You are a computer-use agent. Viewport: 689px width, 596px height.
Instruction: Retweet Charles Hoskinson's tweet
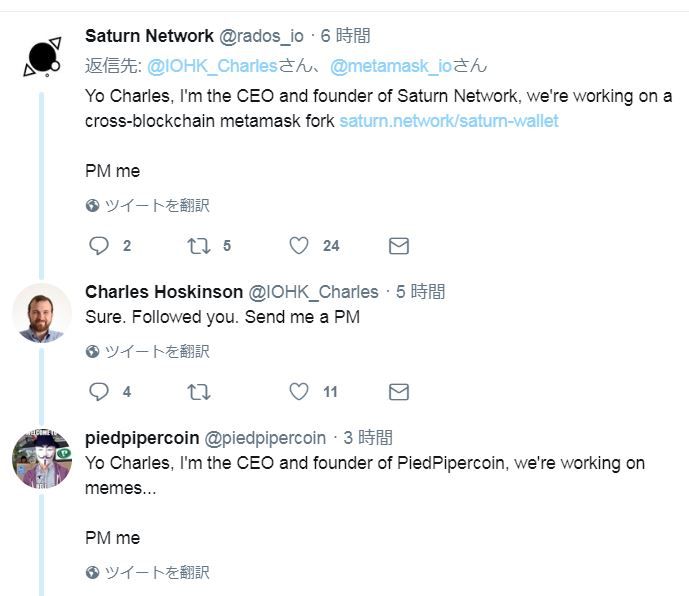pos(198,392)
